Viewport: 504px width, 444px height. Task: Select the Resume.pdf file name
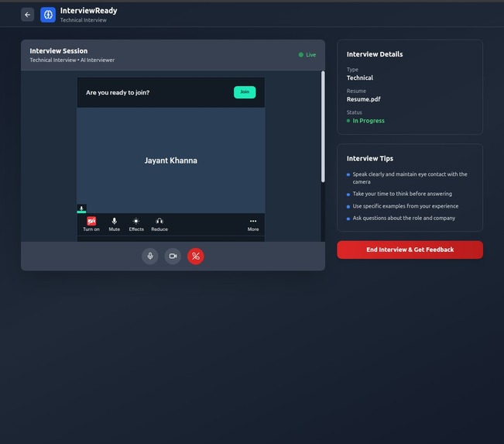[363, 99]
